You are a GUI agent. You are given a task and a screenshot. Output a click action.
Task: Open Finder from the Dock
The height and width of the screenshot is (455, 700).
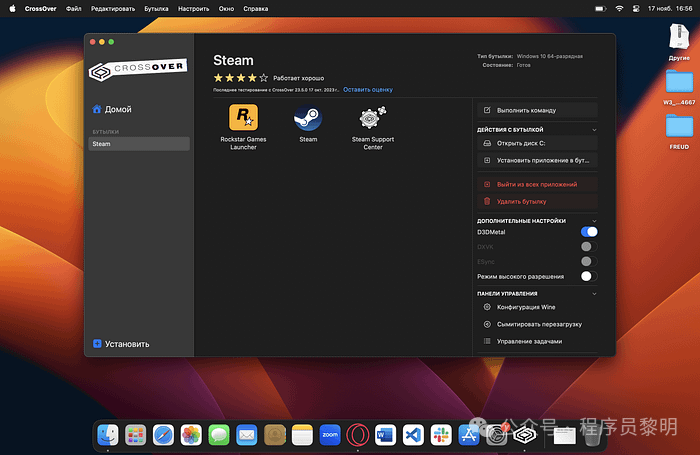coord(108,434)
